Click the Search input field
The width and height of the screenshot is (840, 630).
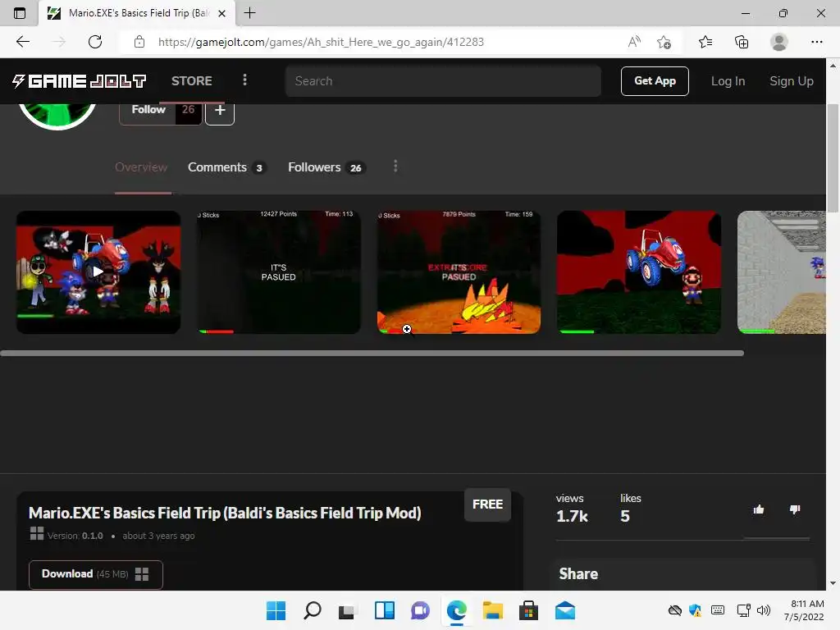pyautogui.click(x=443, y=81)
